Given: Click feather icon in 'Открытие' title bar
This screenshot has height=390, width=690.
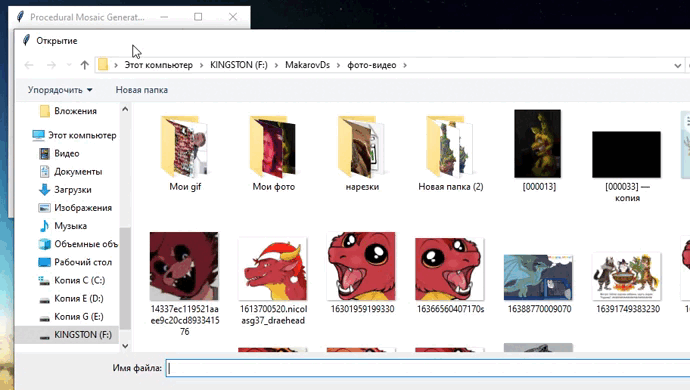Looking at the screenshot, I should [x=26, y=40].
